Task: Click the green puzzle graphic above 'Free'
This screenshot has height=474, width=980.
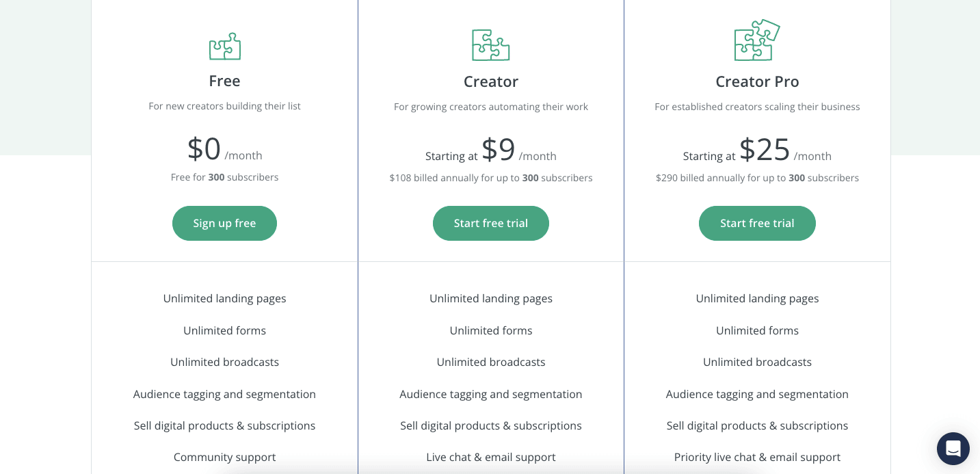Action: 224,45
